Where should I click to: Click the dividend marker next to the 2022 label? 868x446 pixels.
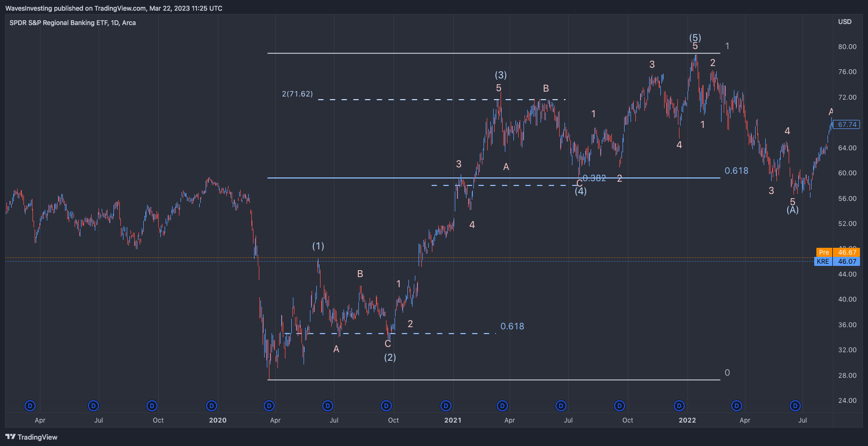679,406
